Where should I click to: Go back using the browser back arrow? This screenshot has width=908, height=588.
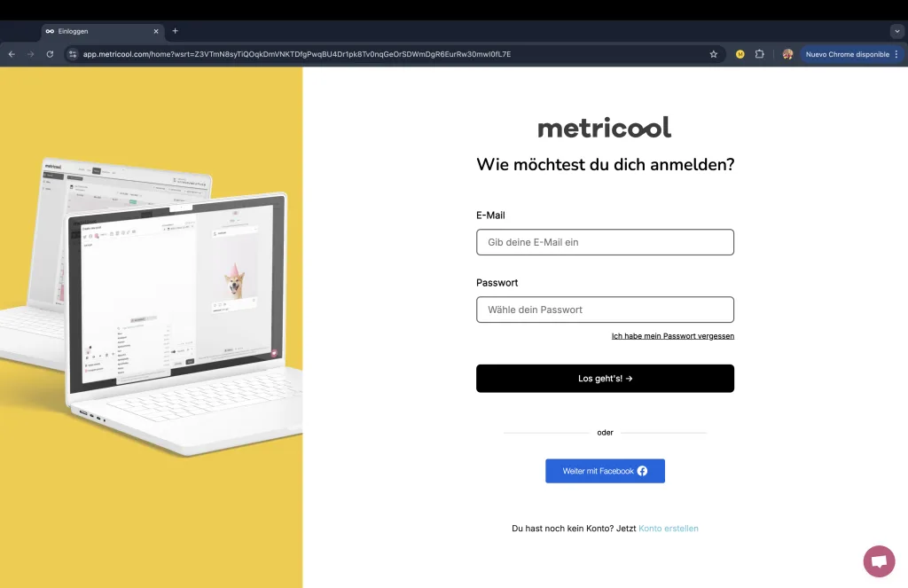pyautogui.click(x=12, y=54)
